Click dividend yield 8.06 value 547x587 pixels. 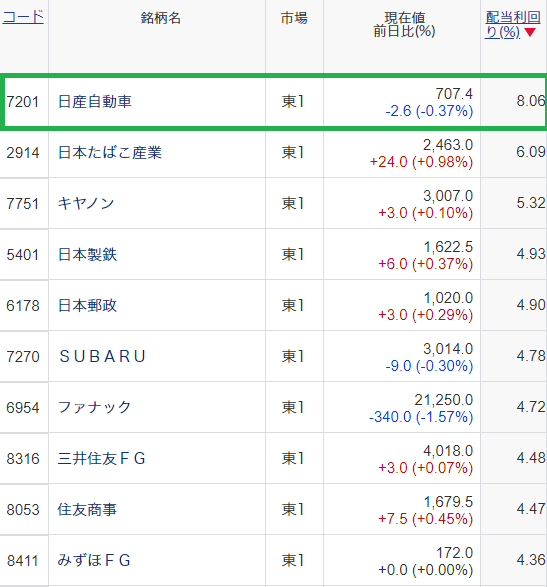[531, 100]
